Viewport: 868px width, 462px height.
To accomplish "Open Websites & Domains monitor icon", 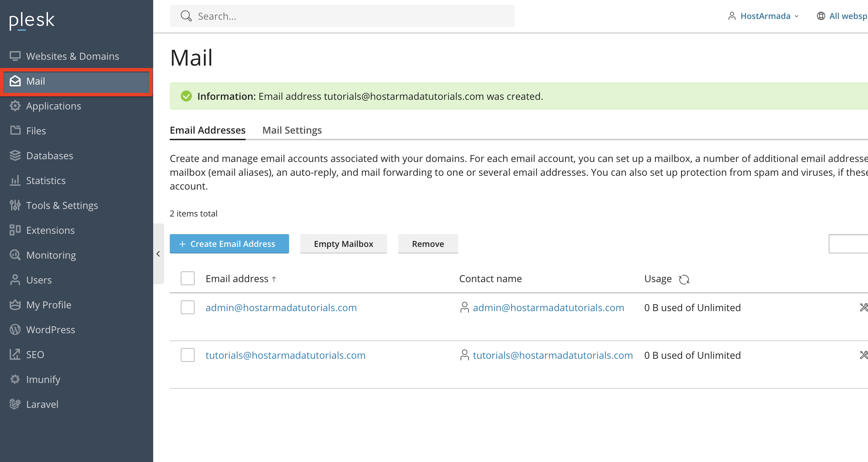I will 15,56.
